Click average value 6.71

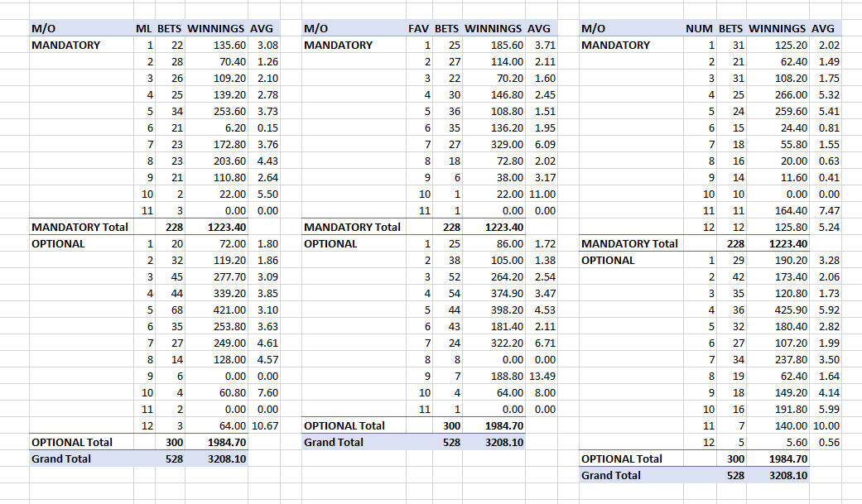coord(545,343)
